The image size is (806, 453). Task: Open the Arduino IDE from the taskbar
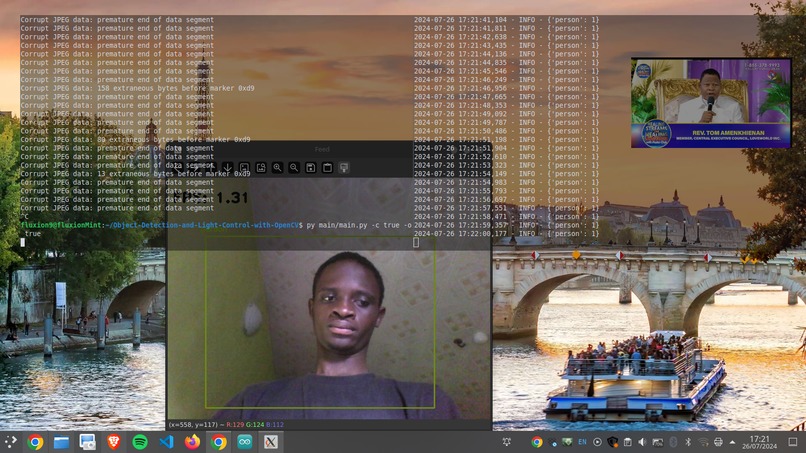pos(245,442)
